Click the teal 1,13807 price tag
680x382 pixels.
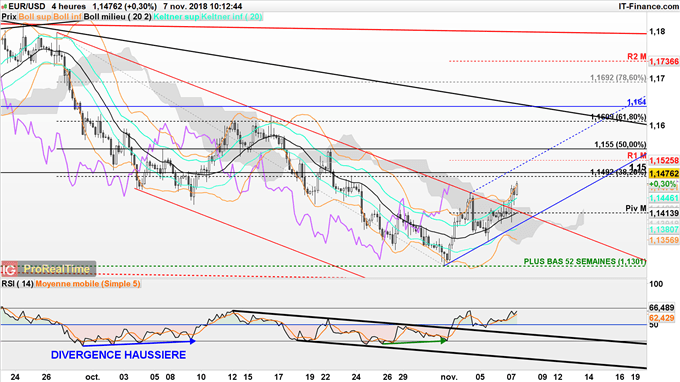point(664,229)
